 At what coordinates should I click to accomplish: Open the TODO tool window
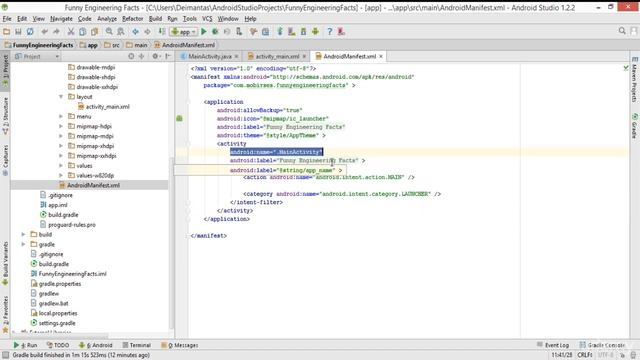click(58, 345)
